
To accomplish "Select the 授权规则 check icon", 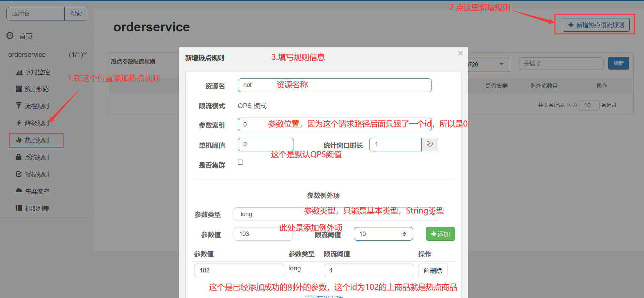I will pos(19,174).
